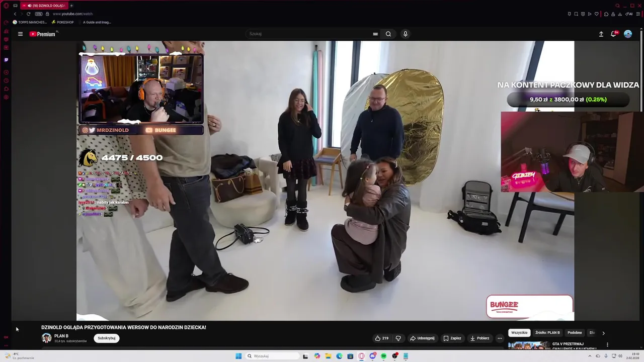
Task: Open browser pinboard pin icon
Action: pos(570,14)
